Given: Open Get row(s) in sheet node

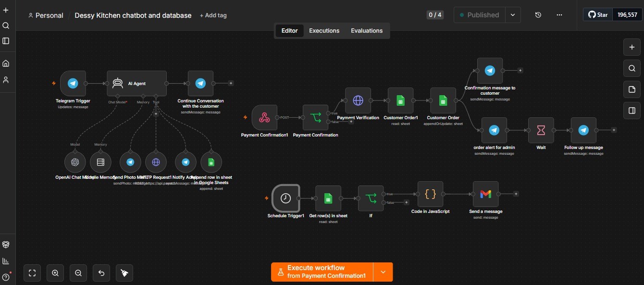Looking at the screenshot, I should [x=328, y=198].
